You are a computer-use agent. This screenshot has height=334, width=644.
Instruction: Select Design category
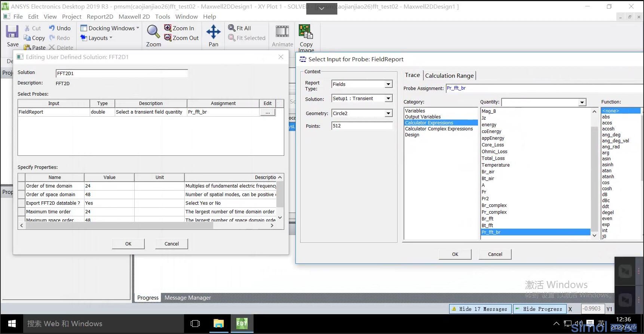click(x=412, y=135)
